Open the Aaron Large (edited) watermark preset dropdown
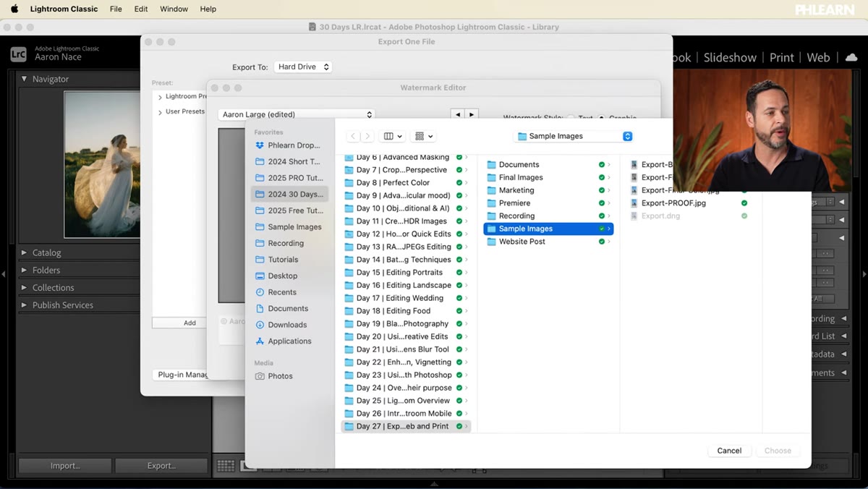 tap(297, 114)
